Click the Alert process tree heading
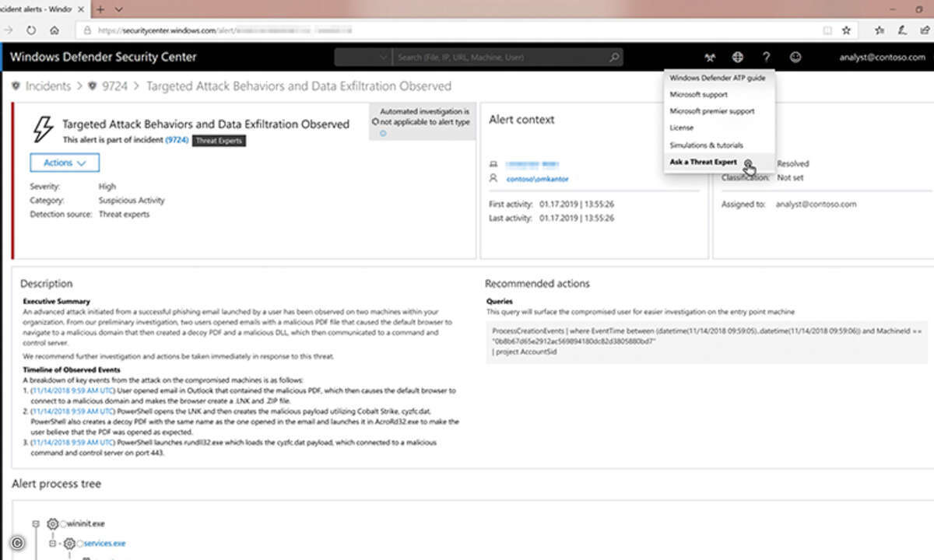This screenshot has width=934, height=560. click(56, 484)
